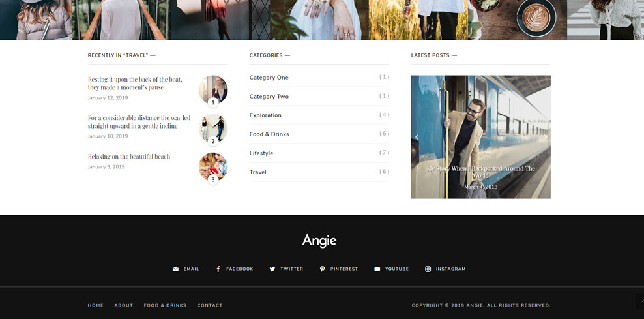Select Food & Drinks in footer menu
This screenshot has height=319, width=644.
coord(165,305)
